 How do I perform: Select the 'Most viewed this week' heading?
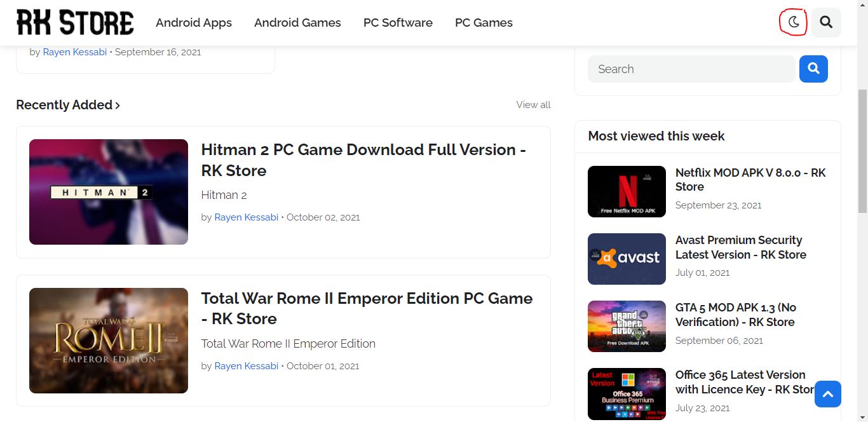tap(656, 136)
